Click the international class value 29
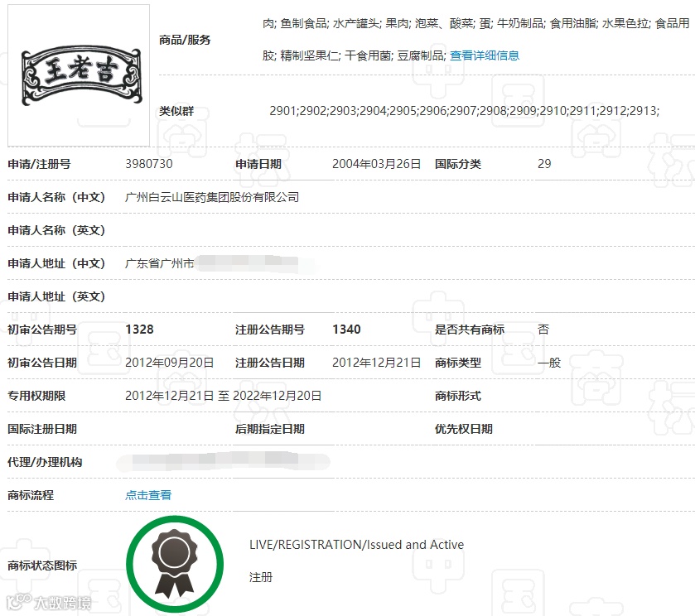Viewport: 695px width, 616px height. coord(544,164)
